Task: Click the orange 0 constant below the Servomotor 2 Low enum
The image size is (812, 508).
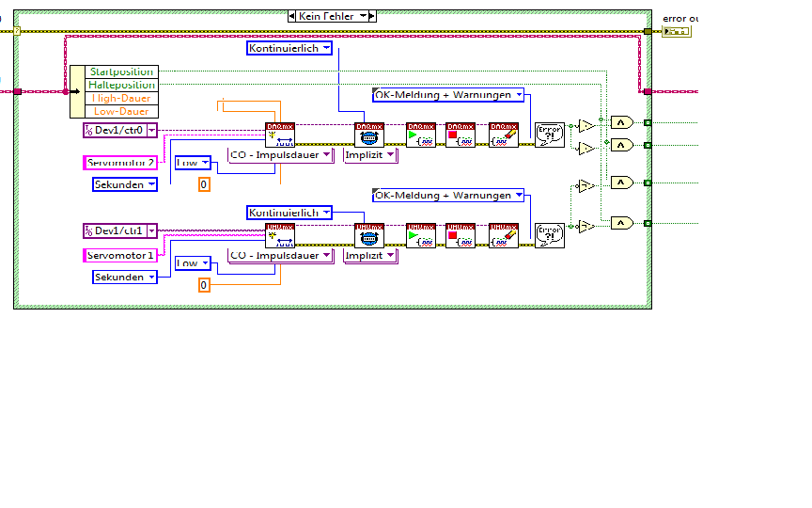Action: (204, 184)
